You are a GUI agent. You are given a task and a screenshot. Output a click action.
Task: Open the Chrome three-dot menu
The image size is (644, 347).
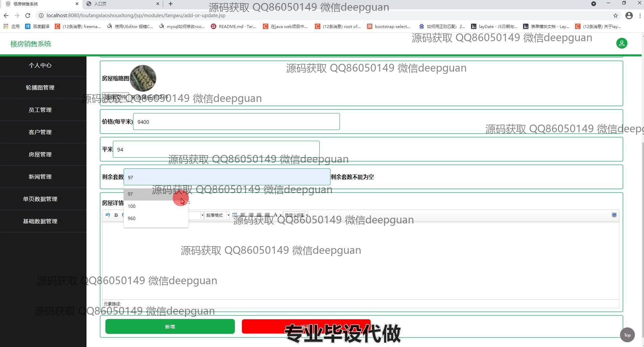(640, 16)
